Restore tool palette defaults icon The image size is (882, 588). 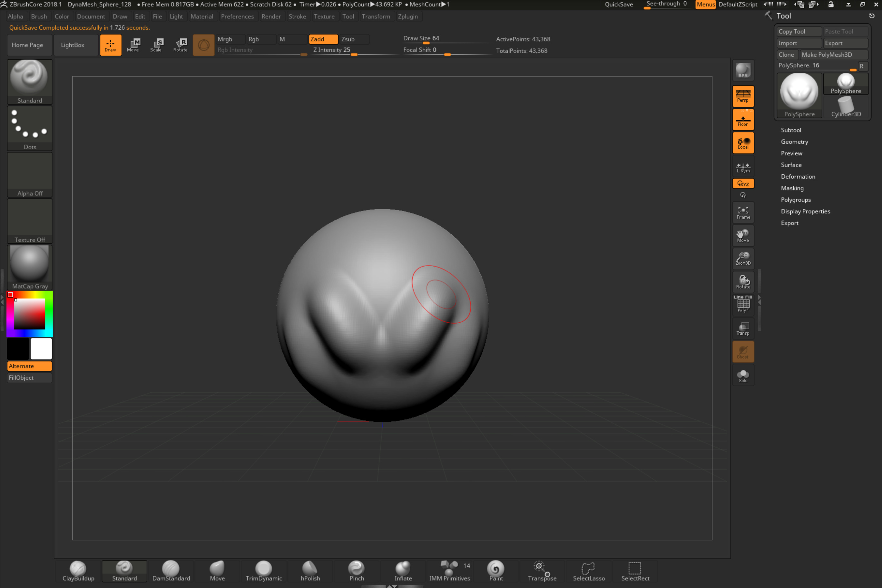point(872,16)
